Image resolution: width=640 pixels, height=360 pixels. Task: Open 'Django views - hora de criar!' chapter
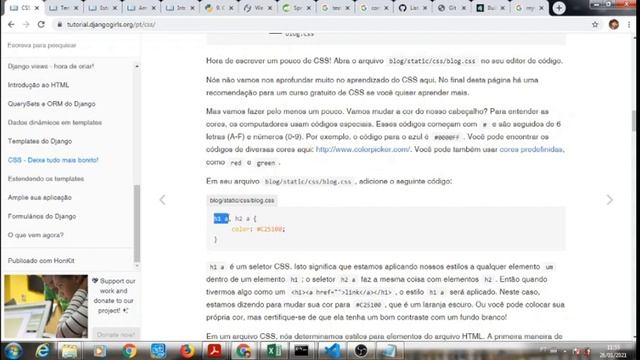click(x=51, y=66)
